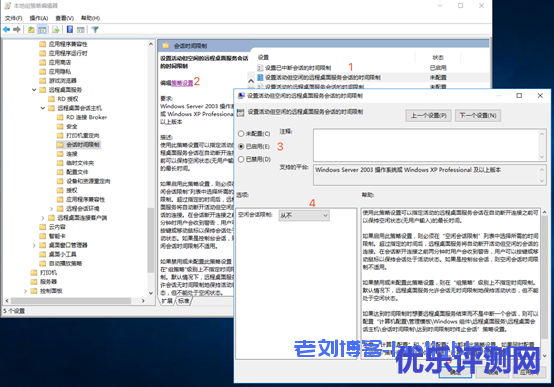The width and height of the screenshot is (554, 387).
Task: Click the 下一个设置(N) button
Action: point(478,116)
